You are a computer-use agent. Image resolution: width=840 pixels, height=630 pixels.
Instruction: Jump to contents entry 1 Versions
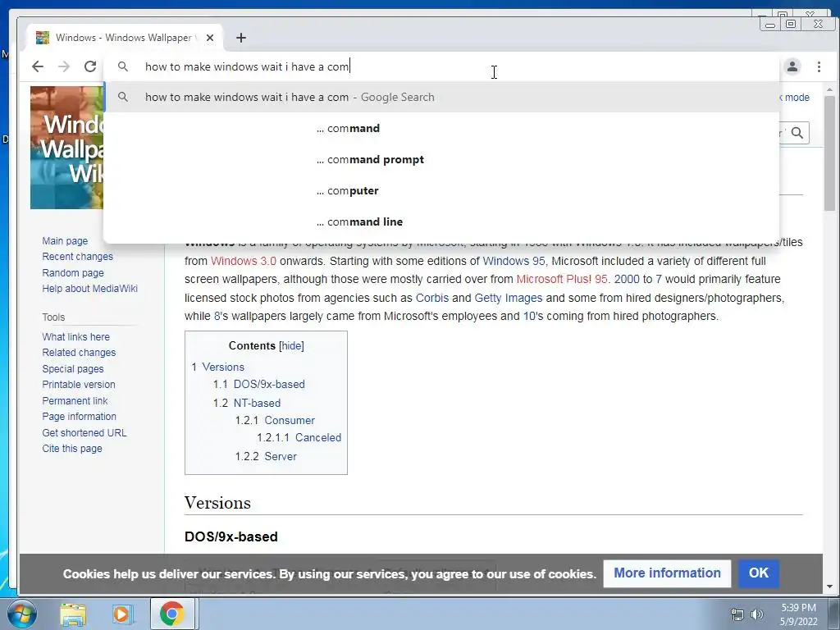tap(217, 367)
